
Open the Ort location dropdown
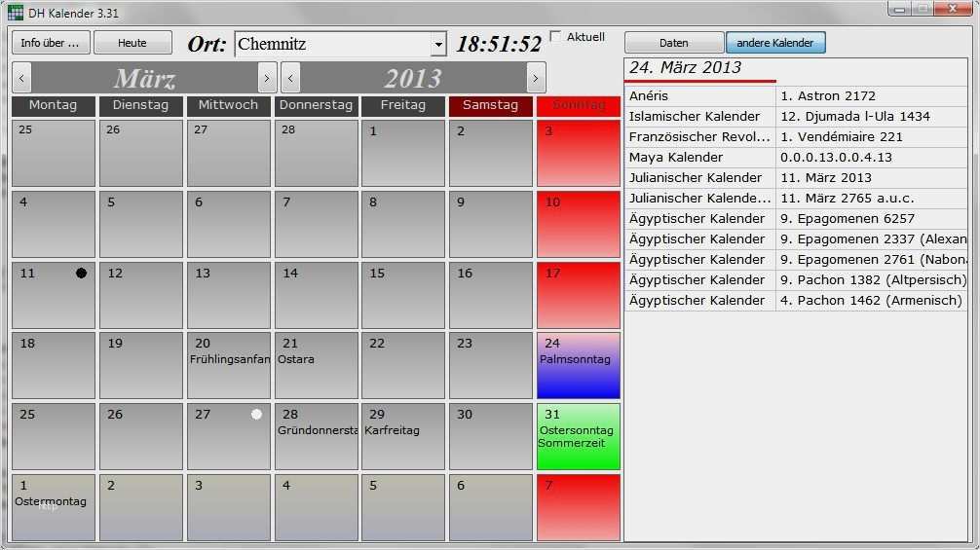coord(437,45)
